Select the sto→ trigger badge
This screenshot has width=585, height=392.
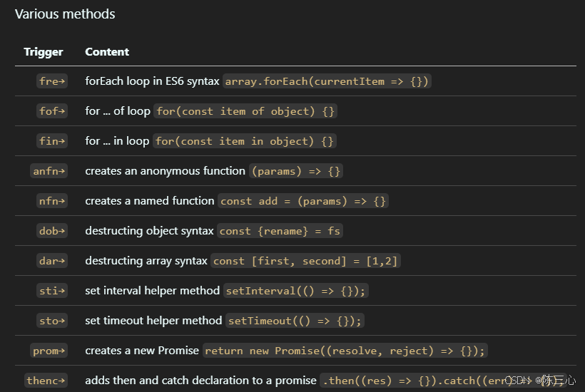(x=52, y=321)
